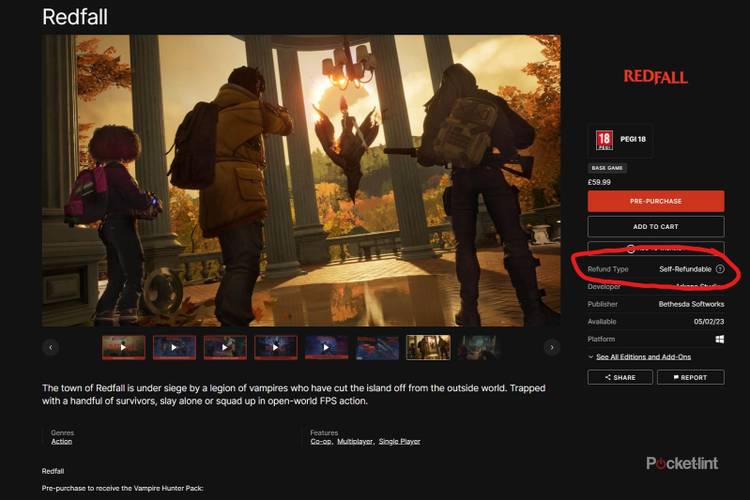Play the fourth video thumbnail
The width and height of the screenshot is (750, 500).
[276, 348]
